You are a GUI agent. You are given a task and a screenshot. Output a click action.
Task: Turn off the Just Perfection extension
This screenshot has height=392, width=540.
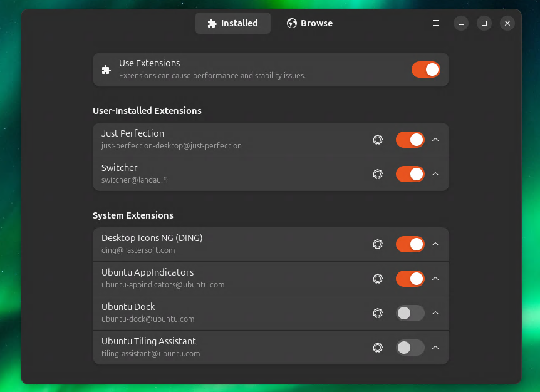point(410,140)
